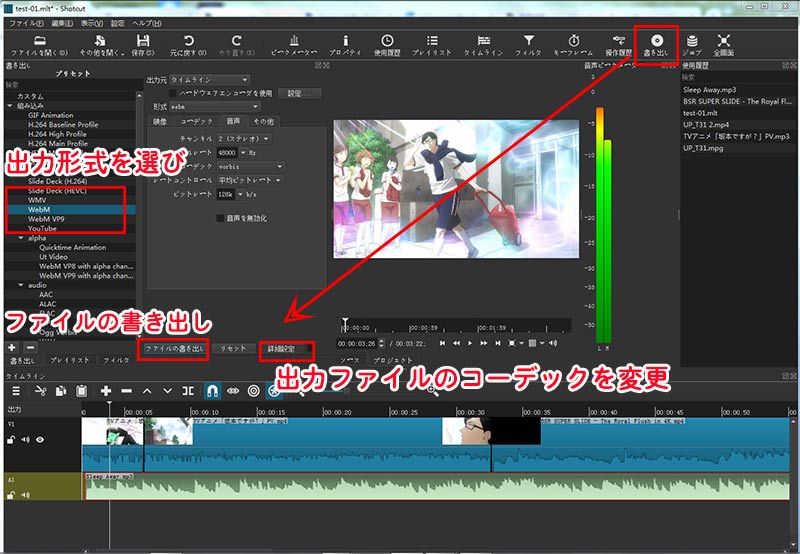
Task: Open the 平均ビットレート rate control dropdown
Action: (250, 180)
